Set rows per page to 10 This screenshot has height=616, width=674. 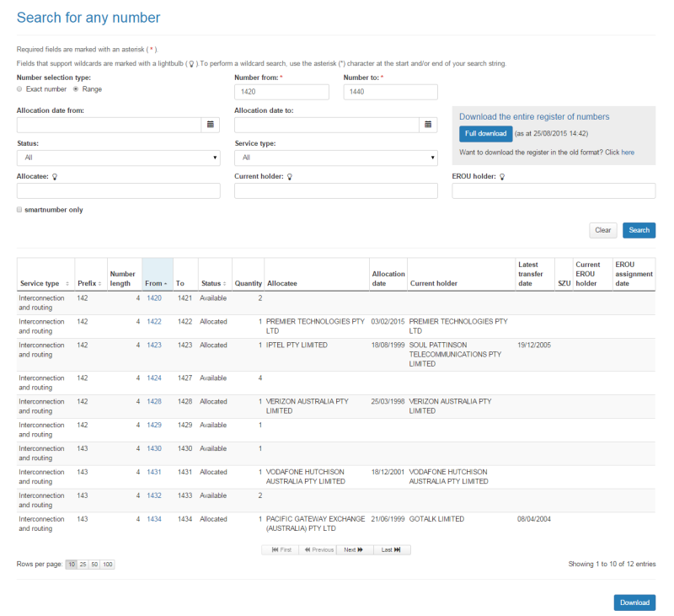point(72,565)
